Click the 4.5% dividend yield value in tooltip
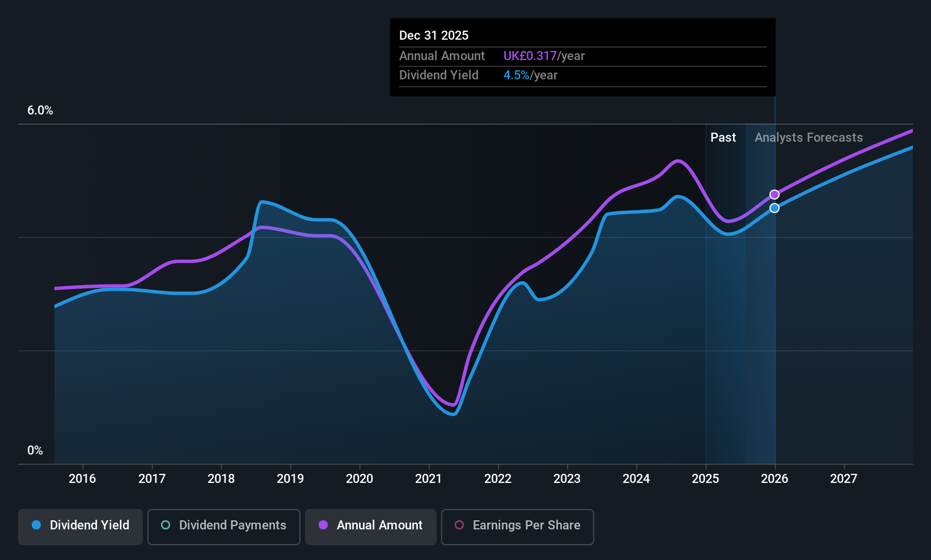The width and height of the screenshot is (931, 560). click(x=517, y=75)
